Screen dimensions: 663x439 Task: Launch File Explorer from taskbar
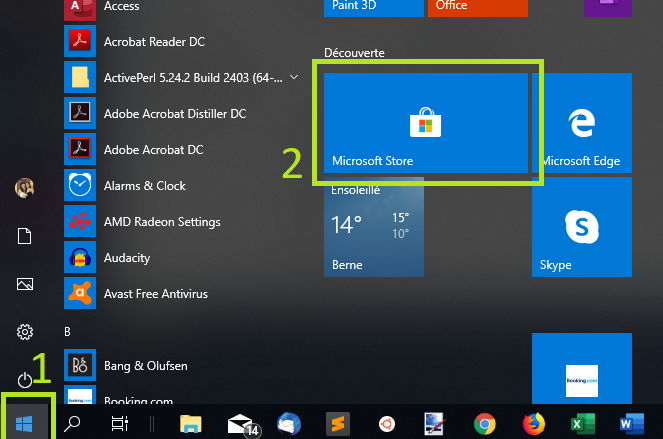[x=191, y=424]
